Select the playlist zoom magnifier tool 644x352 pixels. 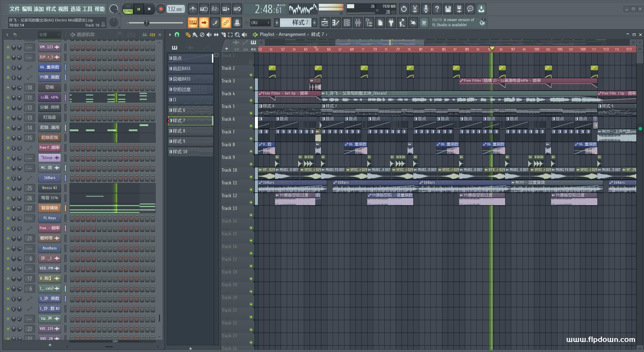tap(237, 35)
